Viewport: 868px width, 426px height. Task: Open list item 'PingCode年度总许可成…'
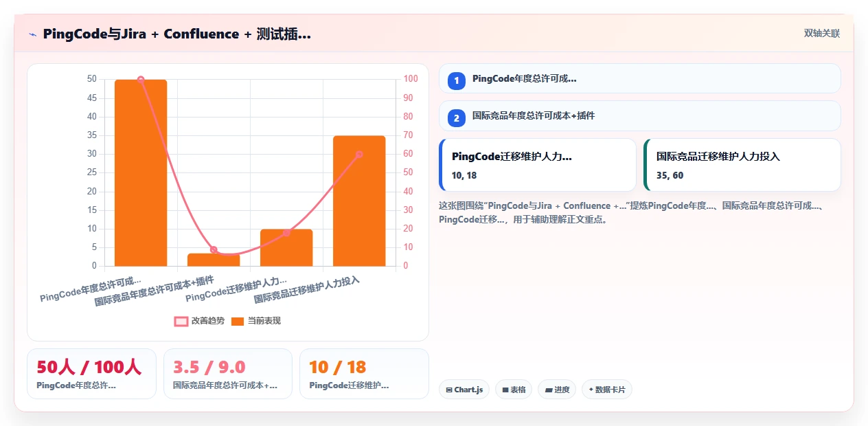[x=640, y=78]
